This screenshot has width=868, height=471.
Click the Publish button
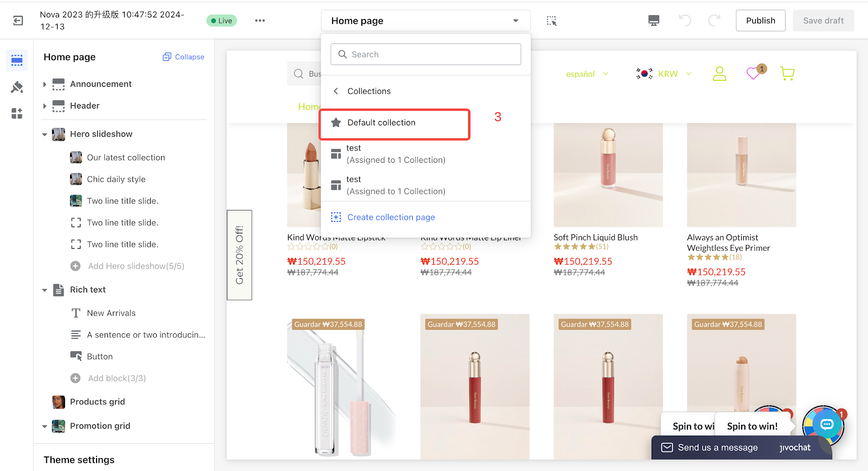pos(761,21)
